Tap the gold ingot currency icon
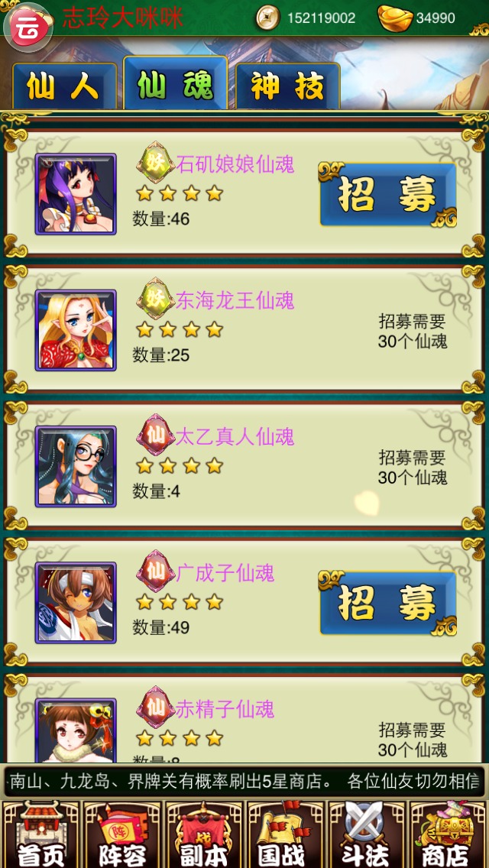Viewport: 489px width, 868px height. [395, 18]
